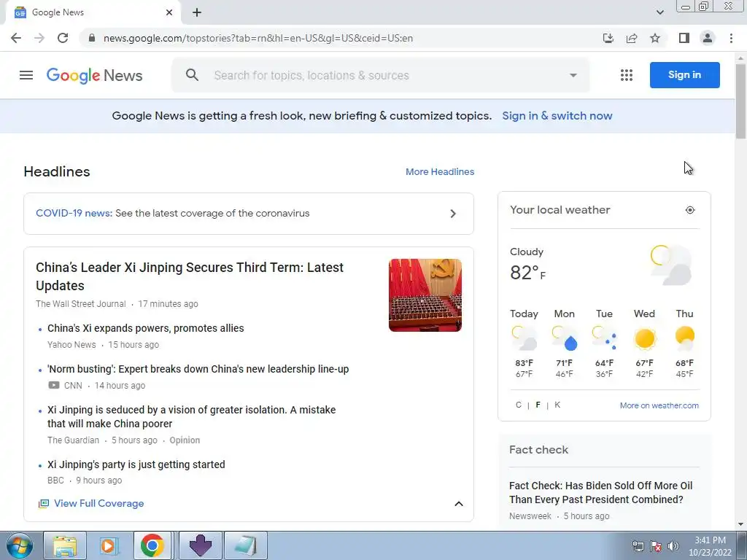Open China's Leader Xi Jinping headline
Viewport: 747px width, 560px height.
pos(190,276)
